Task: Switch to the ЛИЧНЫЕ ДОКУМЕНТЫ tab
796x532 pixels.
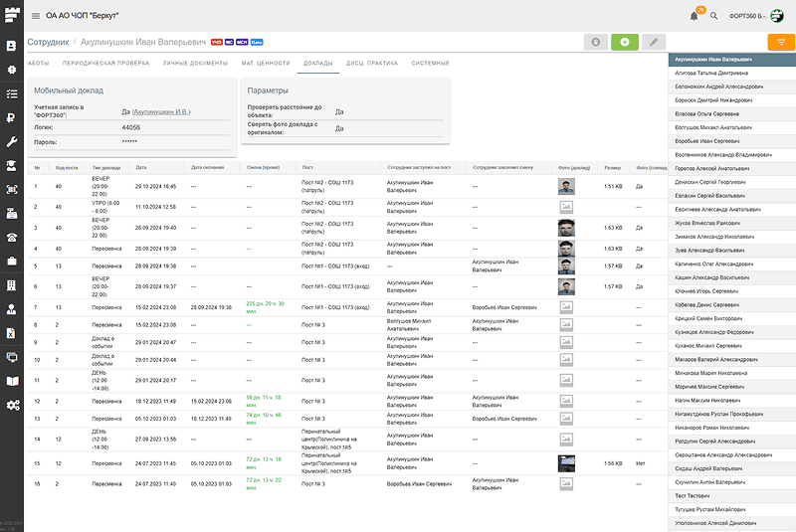Action: coord(195,64)
